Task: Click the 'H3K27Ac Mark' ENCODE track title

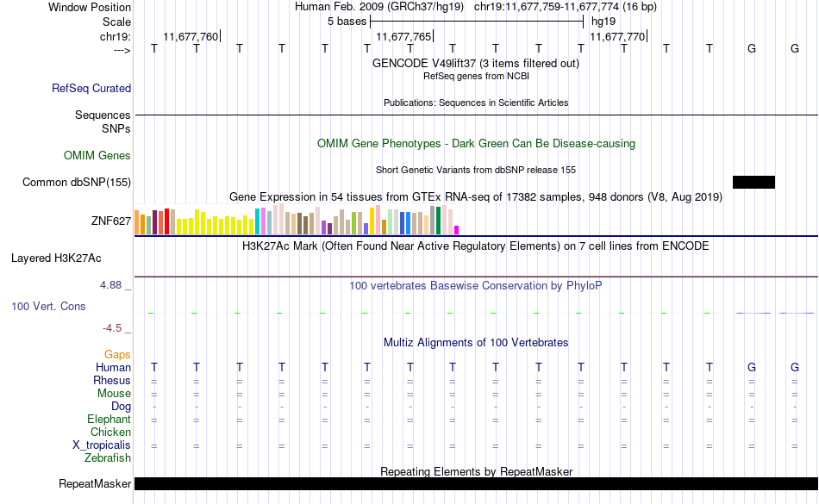Action: point(476,246)
